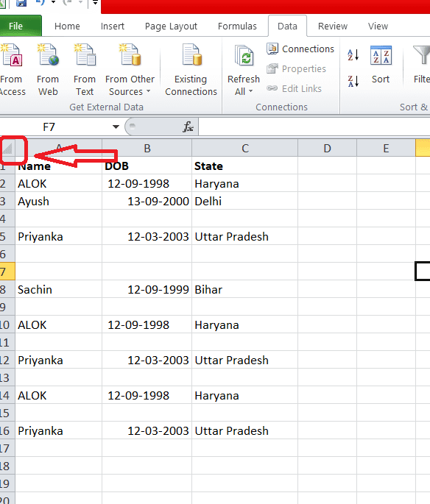Click the Delhi state cell

[244, 201]
